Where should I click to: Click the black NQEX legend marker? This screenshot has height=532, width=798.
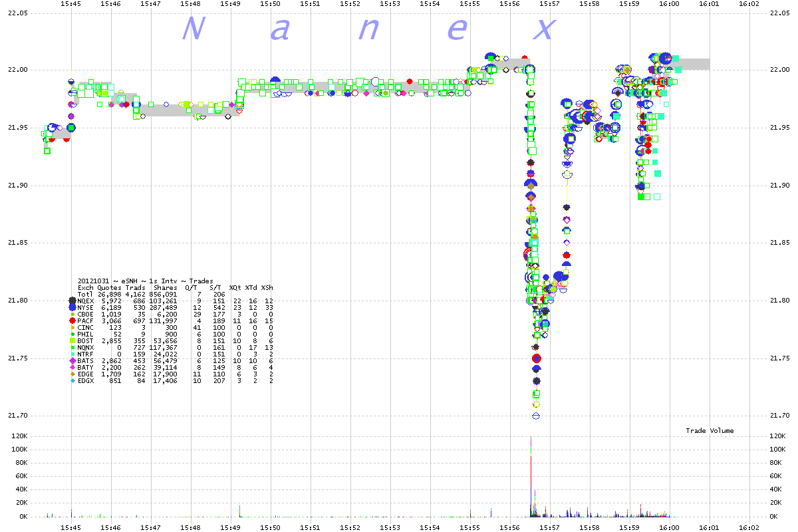coord(72,301)
